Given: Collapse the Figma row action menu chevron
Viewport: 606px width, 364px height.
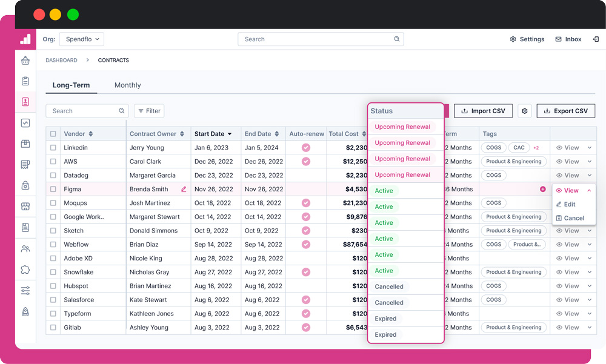Looking at the screenshot, I should (x=589, y=191).
